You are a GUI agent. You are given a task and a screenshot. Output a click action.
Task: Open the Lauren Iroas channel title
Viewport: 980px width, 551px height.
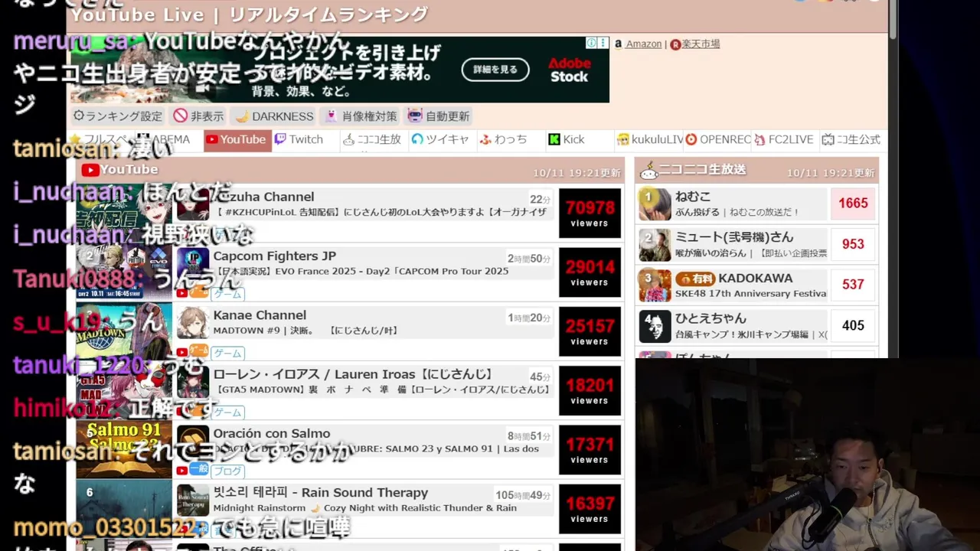click(x=352, y=374)
